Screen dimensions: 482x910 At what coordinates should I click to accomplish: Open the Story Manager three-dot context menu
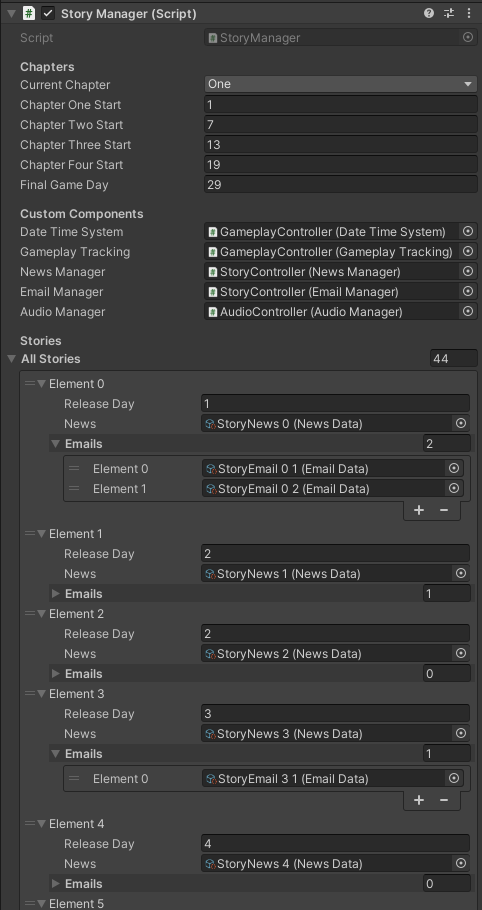[x=469, y=13]
